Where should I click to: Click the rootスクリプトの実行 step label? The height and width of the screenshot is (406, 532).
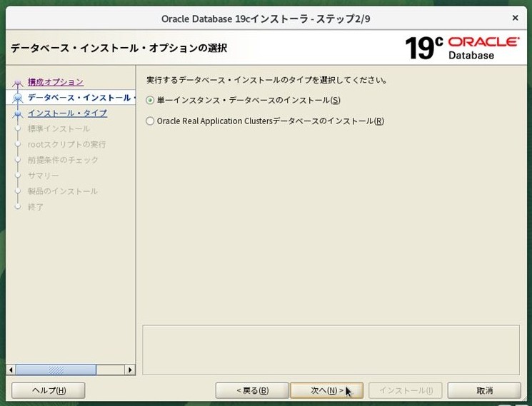[67, 144]
